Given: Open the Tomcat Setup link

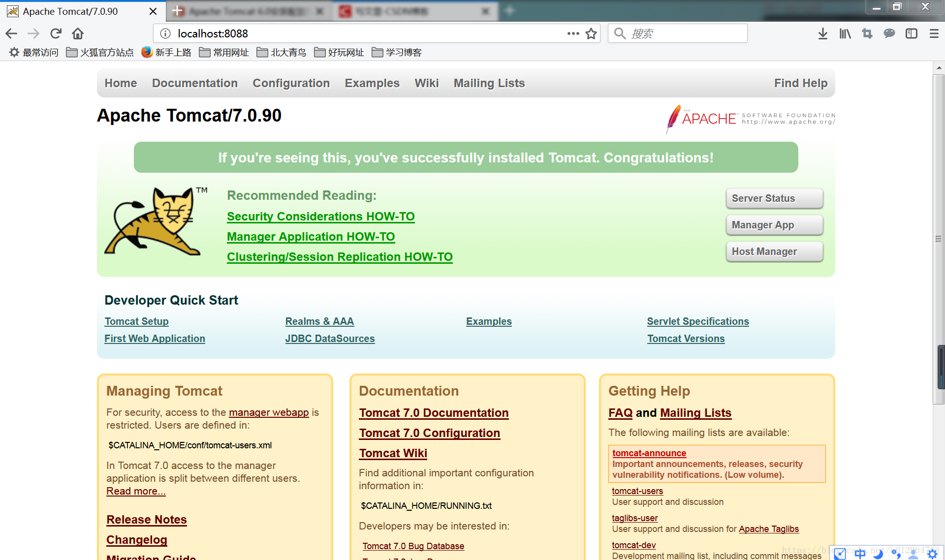Looking at the screenshot, I should (x=136, y=321).
